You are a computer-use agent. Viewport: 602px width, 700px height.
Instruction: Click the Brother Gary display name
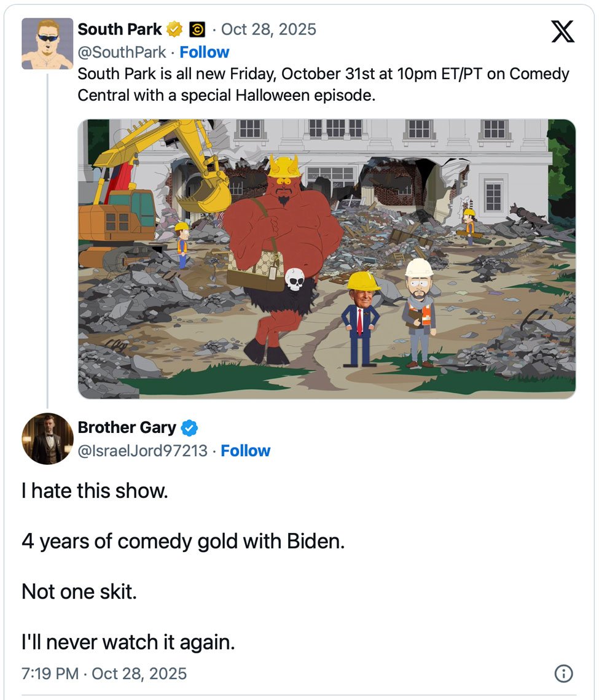click(x=127, y=427)
